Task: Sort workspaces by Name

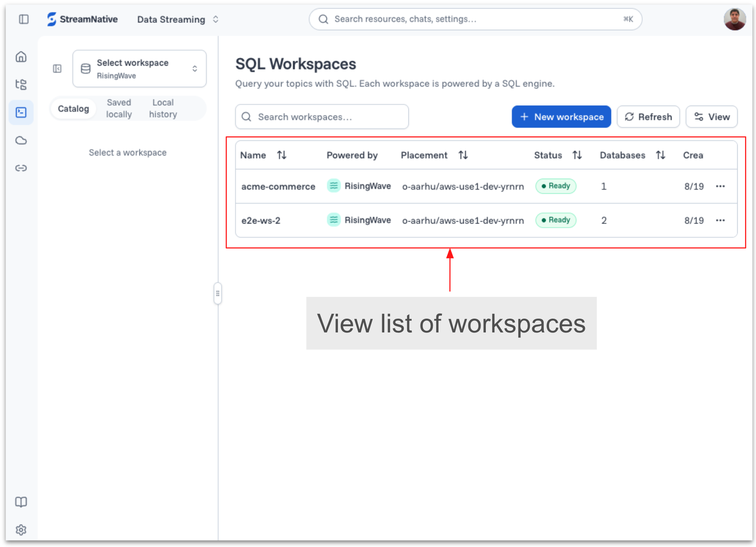Action: coord(282,155)
